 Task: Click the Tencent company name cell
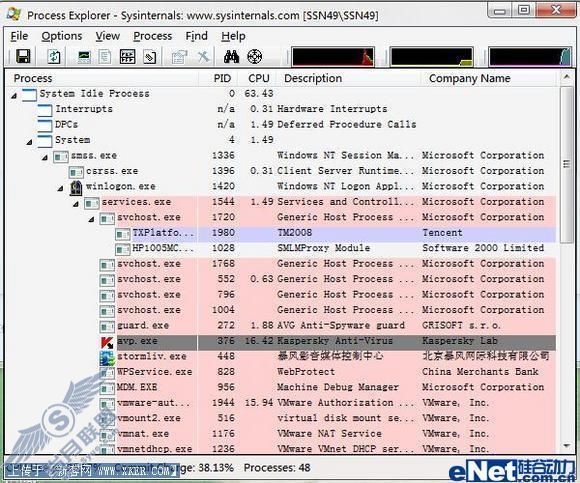pos(442,233)
